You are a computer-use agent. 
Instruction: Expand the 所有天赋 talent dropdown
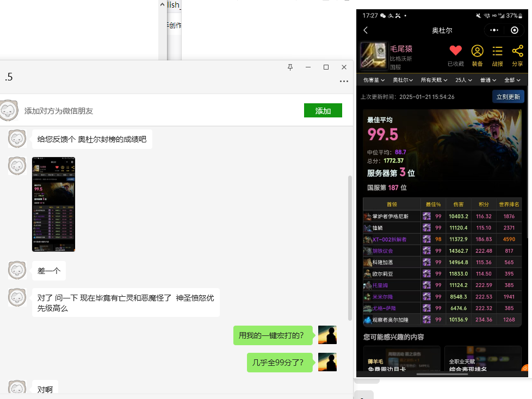click(434, 80)
